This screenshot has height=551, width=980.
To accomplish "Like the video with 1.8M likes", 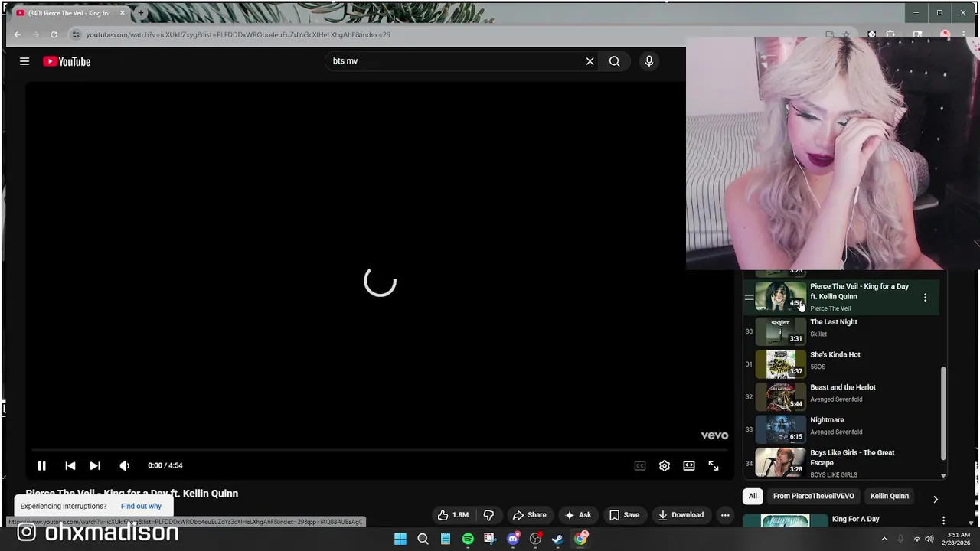I will pyautogui.click(x=452, y=515).
